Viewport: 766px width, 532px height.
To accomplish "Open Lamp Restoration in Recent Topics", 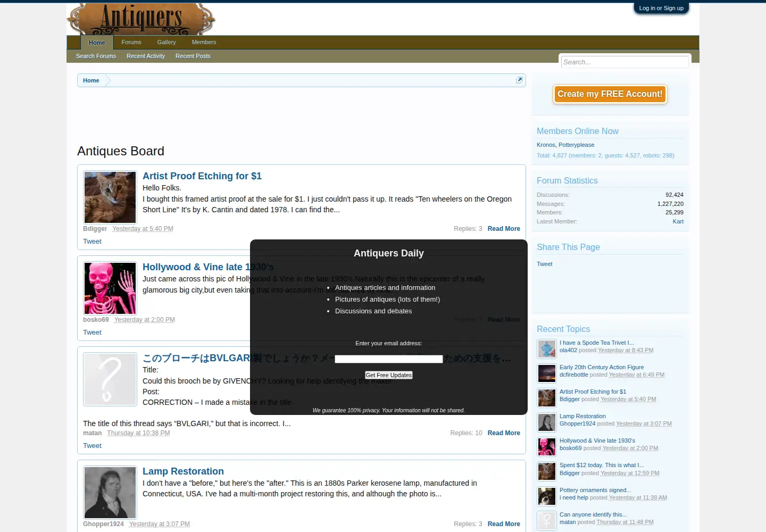I will pyautogui.click(x=582, y=416).
